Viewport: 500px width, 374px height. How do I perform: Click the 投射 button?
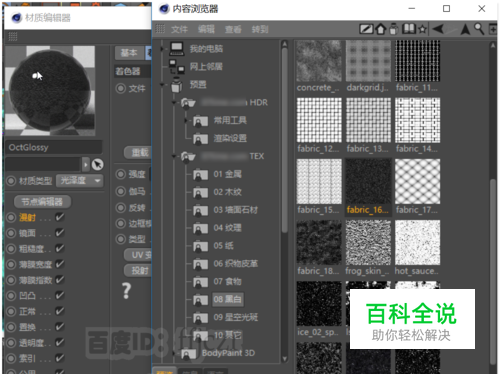tap(138, 270)
